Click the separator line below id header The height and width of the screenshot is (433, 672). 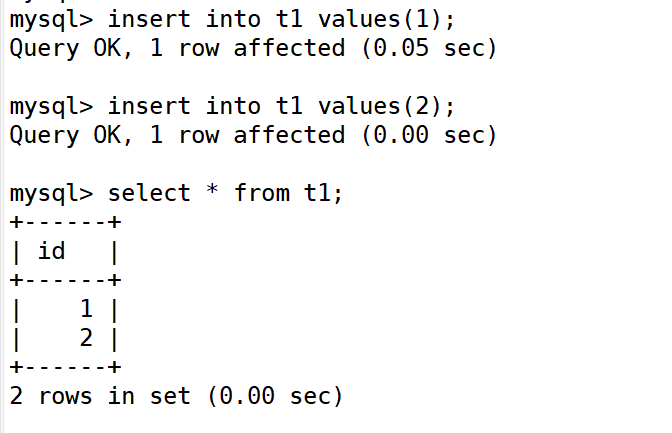pos(66,280)
